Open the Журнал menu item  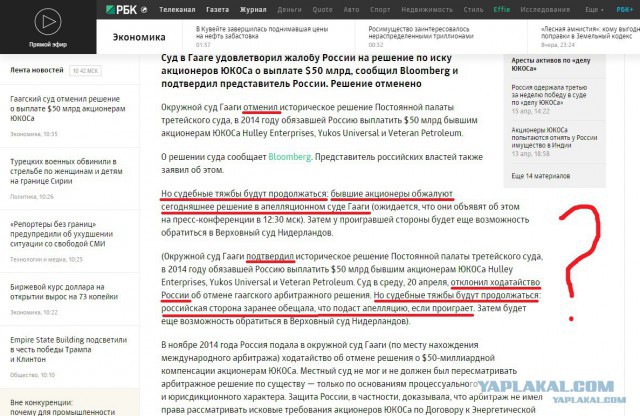click(253, 9)
